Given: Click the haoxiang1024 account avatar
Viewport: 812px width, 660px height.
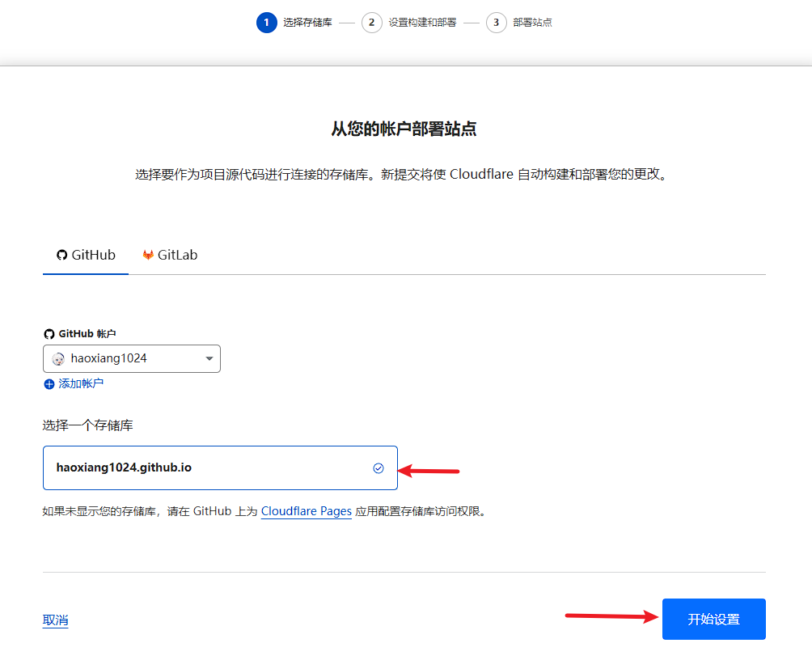Looking at the screenshot, I should 58,358.
